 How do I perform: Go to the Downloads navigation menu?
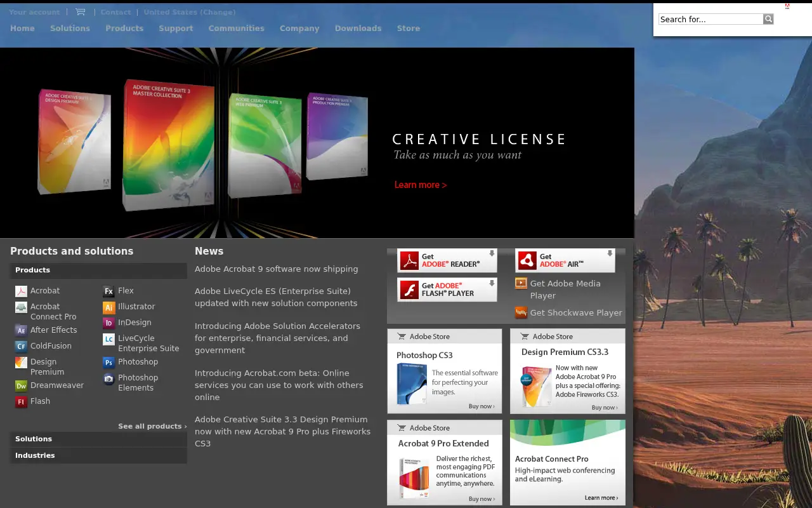[x=358, y=29]
